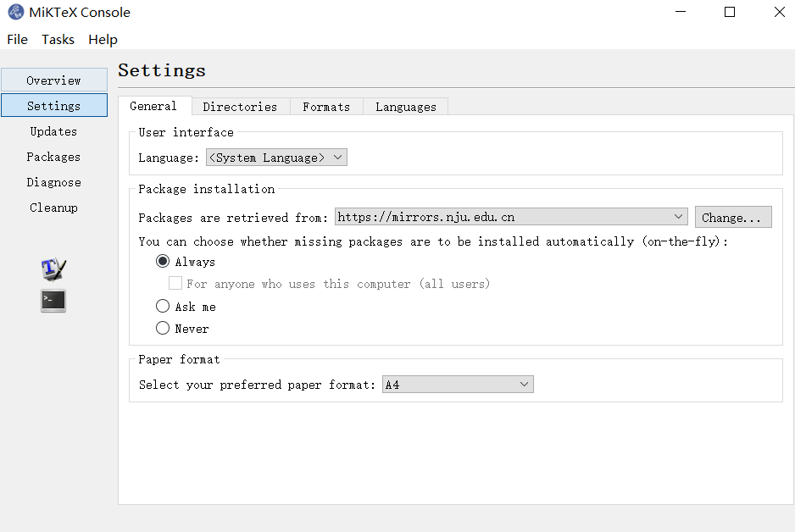Open the Updates page in sidebar
Image resolution: width=795 pixels, height=532 pixels.
point(53,131)
